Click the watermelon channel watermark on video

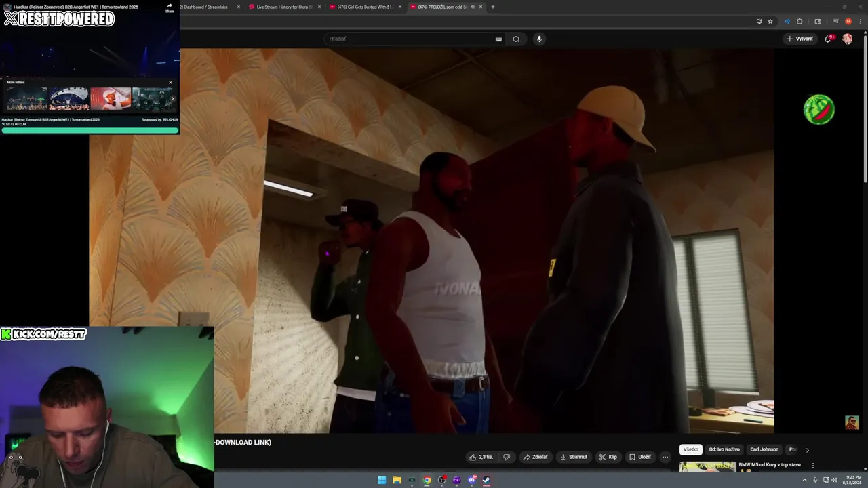click(x=819, y=109)
